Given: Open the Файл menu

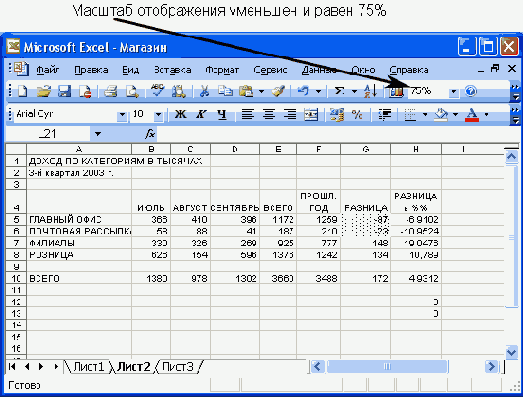Looking at the screenshot, I should tap(47, 70).
